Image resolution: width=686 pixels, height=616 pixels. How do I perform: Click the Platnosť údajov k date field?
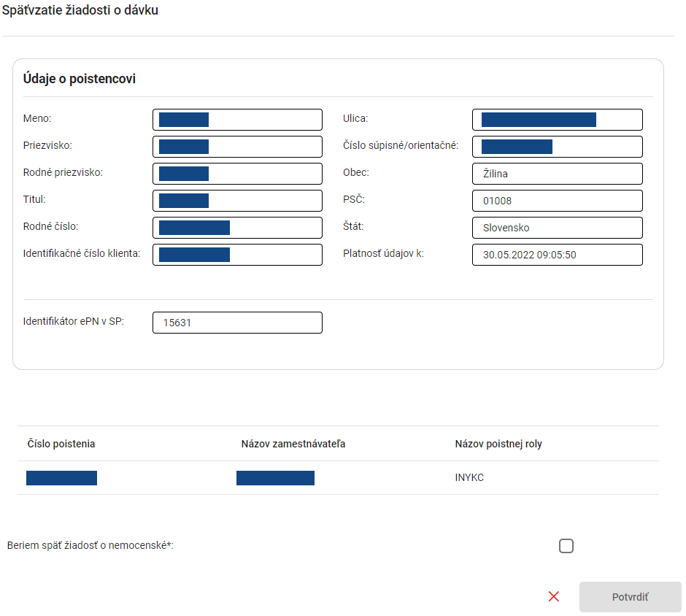[x=558, y=255]
